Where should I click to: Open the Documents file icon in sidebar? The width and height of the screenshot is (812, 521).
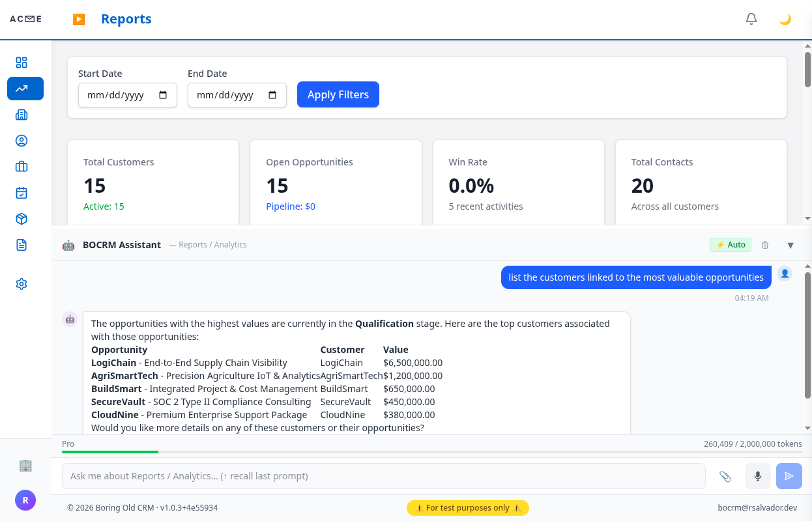click(21, 245)
